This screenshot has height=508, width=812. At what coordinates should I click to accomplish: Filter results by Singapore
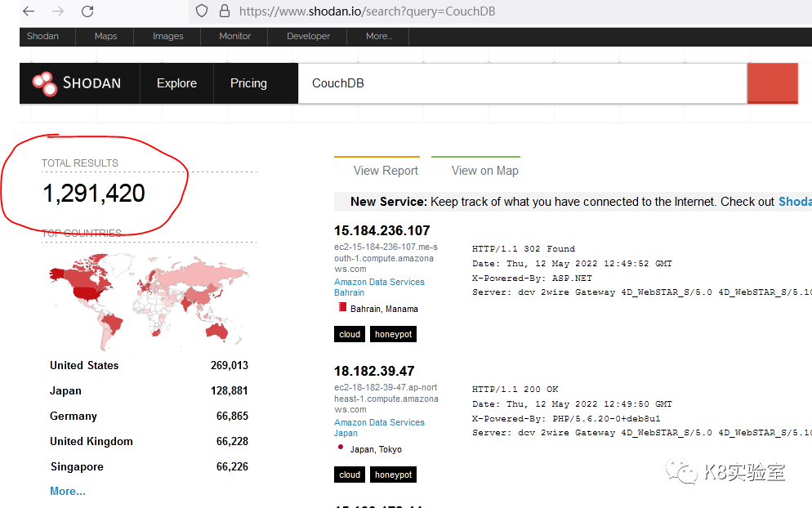coord(77,466)
